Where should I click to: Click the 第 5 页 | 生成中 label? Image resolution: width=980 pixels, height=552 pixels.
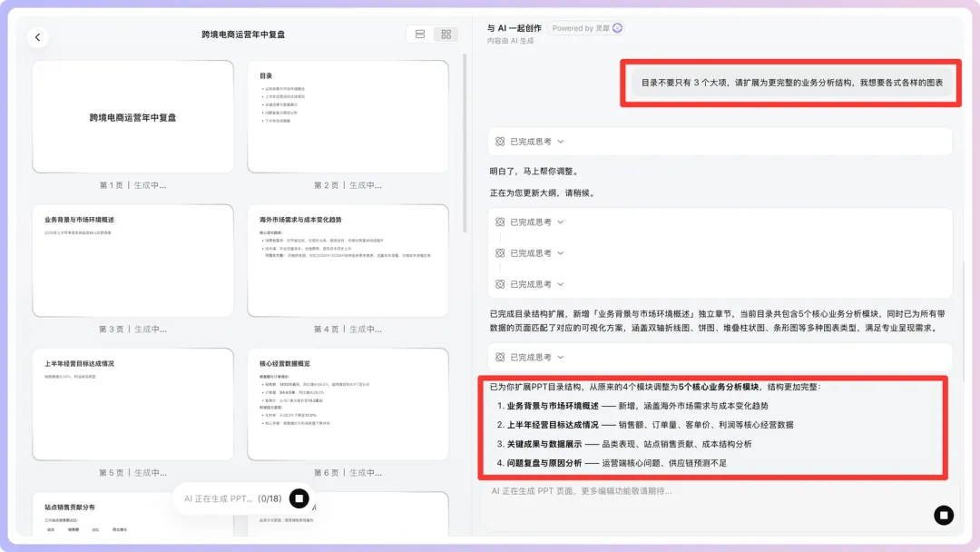133,473
